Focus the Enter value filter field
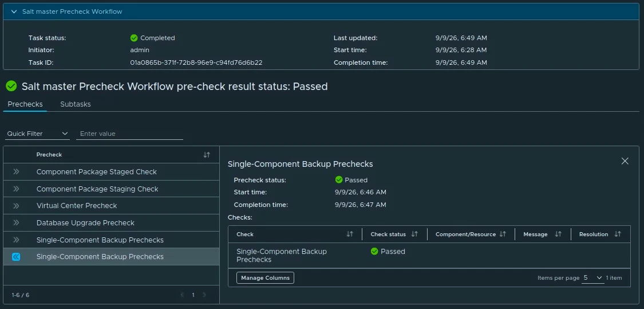 tap(129, 134)
